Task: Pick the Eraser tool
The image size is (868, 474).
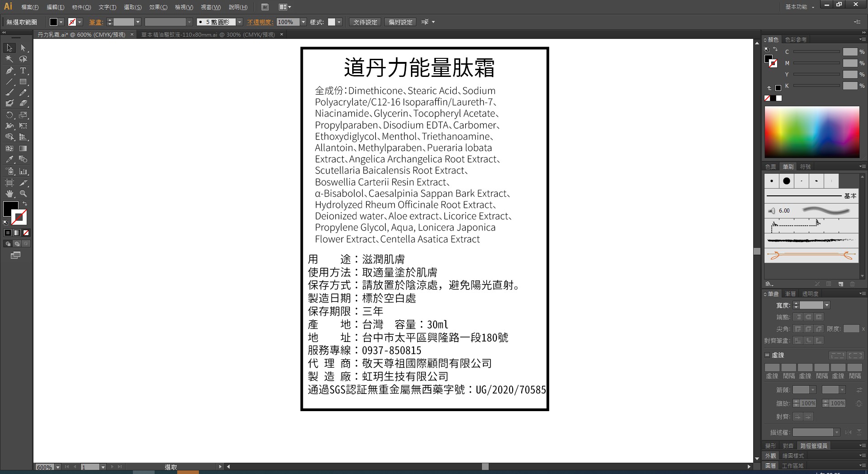Action: click(23, 104)
